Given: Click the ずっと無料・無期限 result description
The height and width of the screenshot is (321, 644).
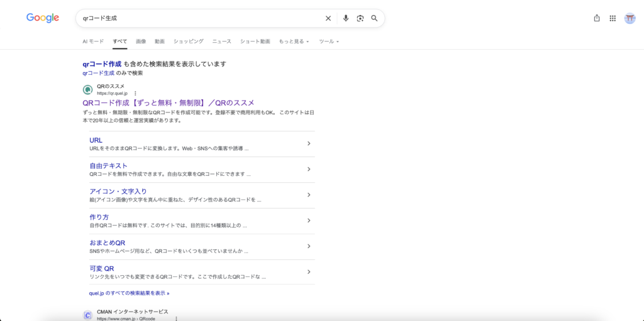Looking at the screenshot, I should click(x=198, y=117).
